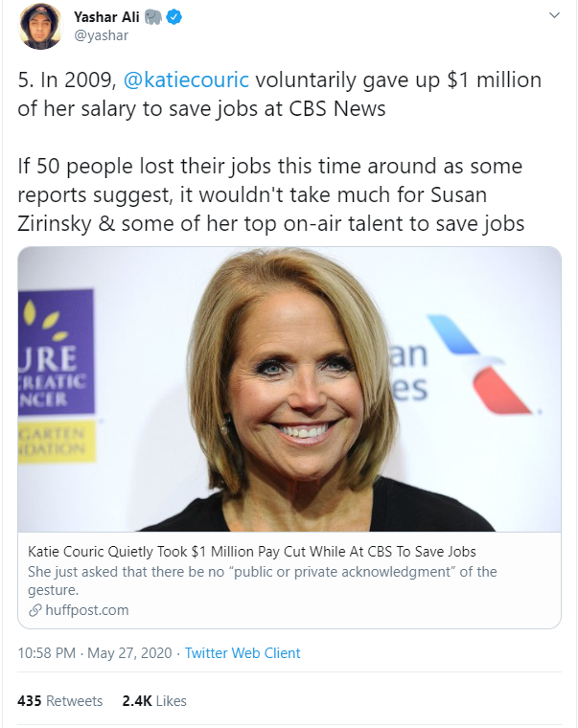Click the tweet's first paragraph text
Image resolution: width=578 pixels, height=728 pixels.
click(x=279, y=94)
